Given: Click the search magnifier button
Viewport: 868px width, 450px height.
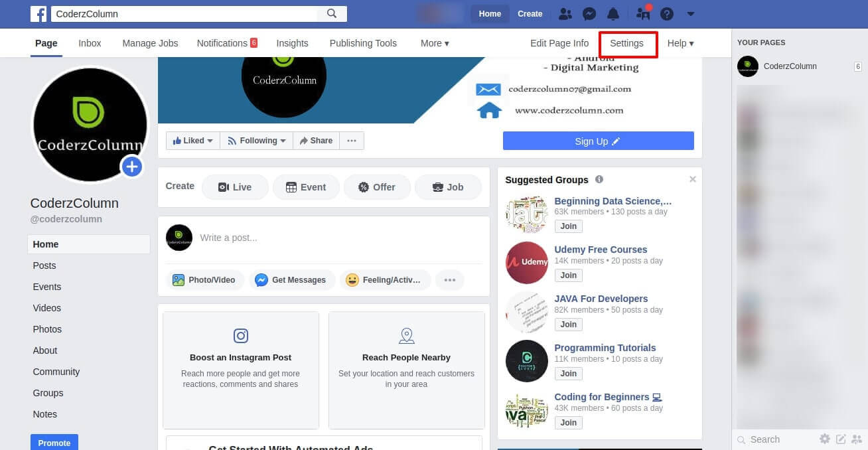Looking at the screenshot, I should coord(332,13).
